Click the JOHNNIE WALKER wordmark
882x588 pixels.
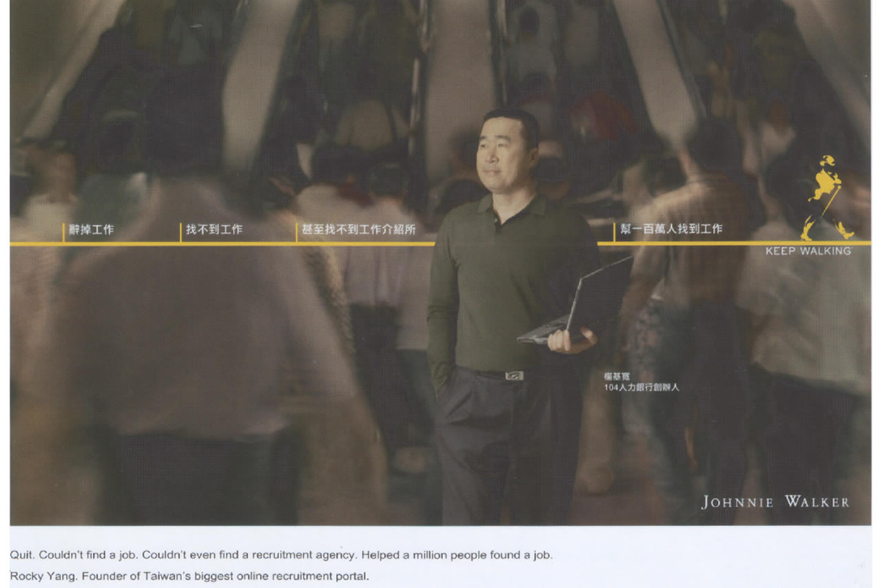(775, 502)
